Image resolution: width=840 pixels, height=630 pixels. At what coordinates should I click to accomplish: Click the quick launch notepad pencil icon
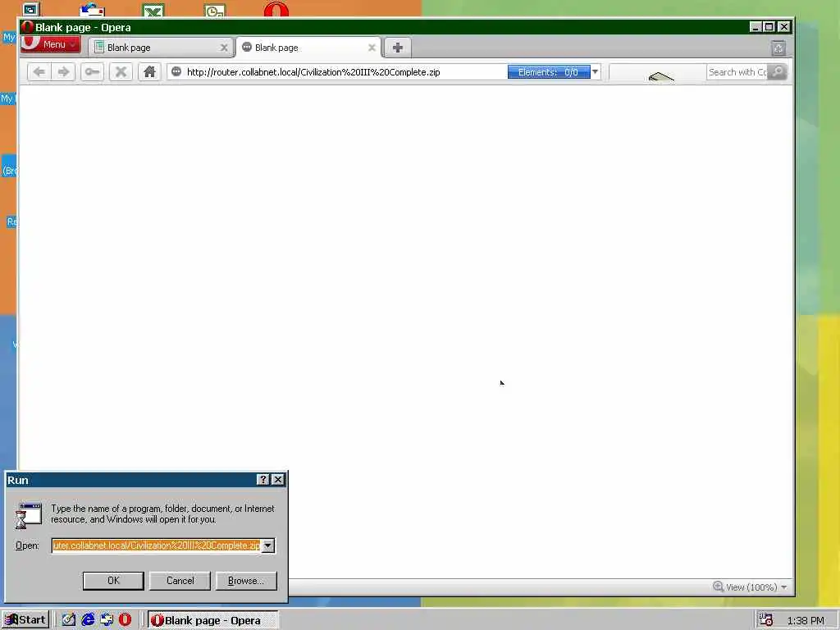pos(69,620)
